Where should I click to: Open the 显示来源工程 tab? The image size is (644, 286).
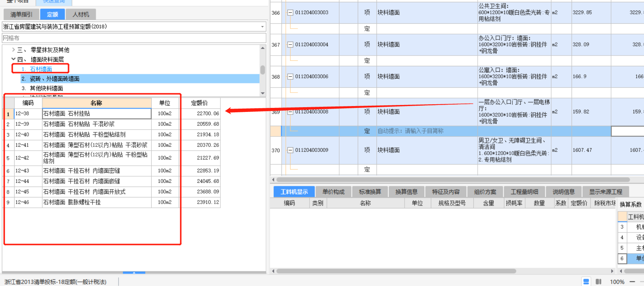(606, 192)
